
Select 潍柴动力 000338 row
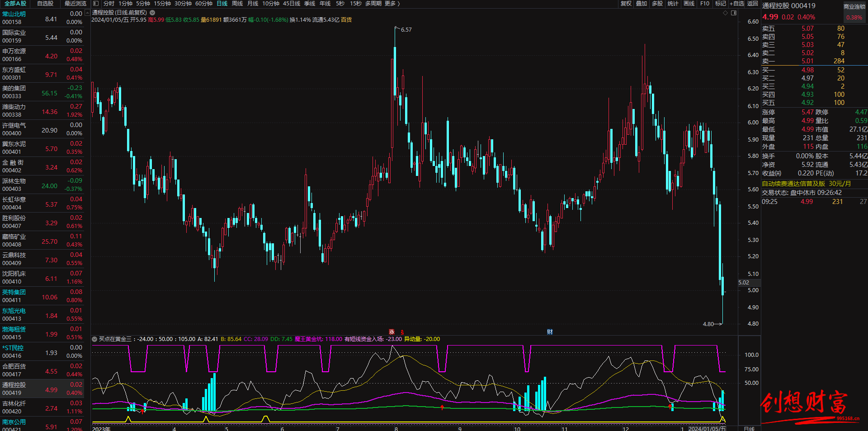42,111
